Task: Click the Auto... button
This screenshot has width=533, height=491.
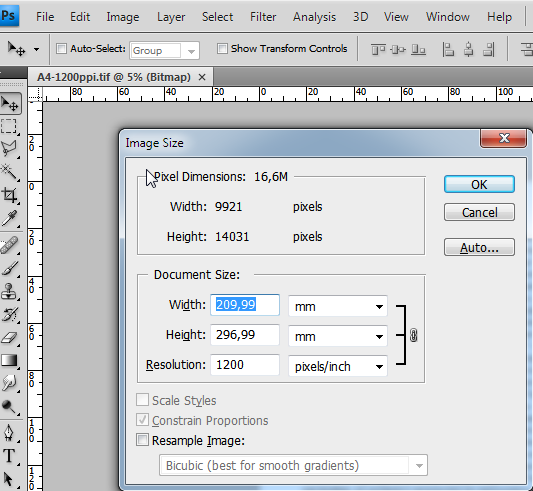Action: pos(479,247)
